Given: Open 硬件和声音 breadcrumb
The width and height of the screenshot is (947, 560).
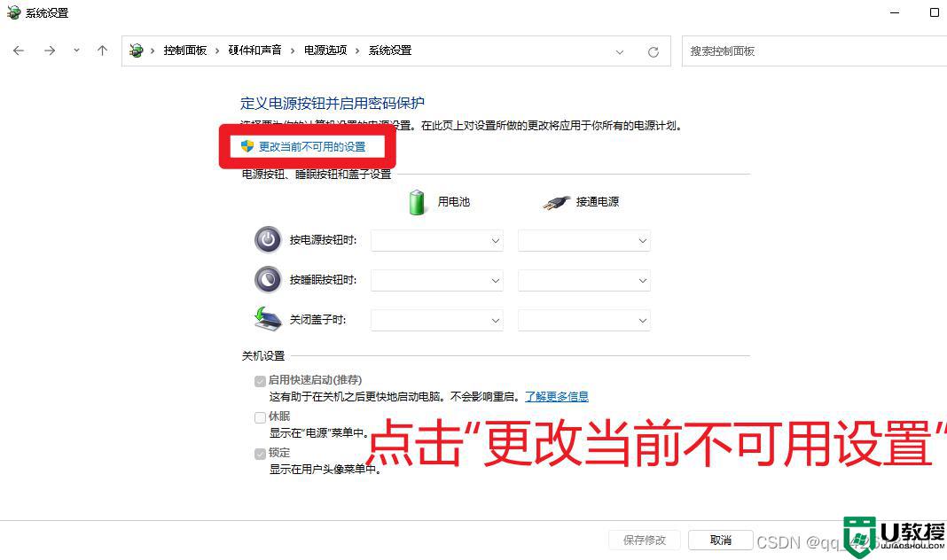Looking at the screenshot, I should [x=254, y=51].
